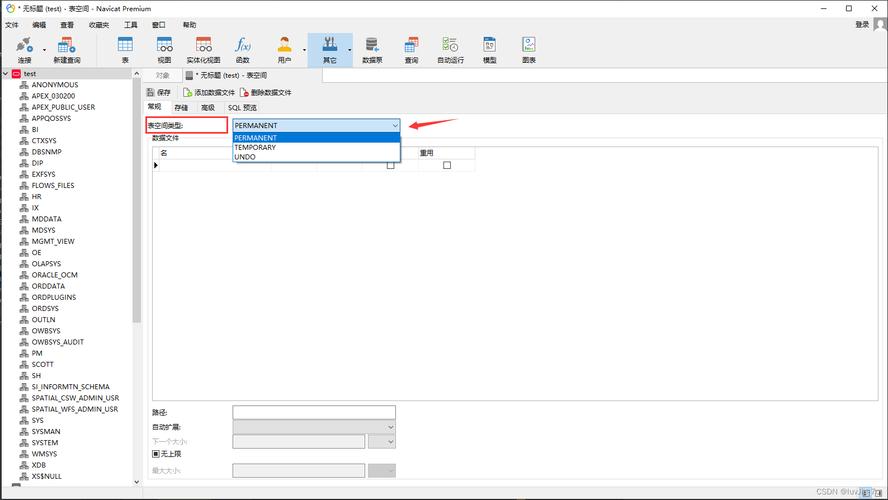Click the 查询 query toolbar icon
The width and height of the screenshot is (888, 500).
tap(411, 44)
